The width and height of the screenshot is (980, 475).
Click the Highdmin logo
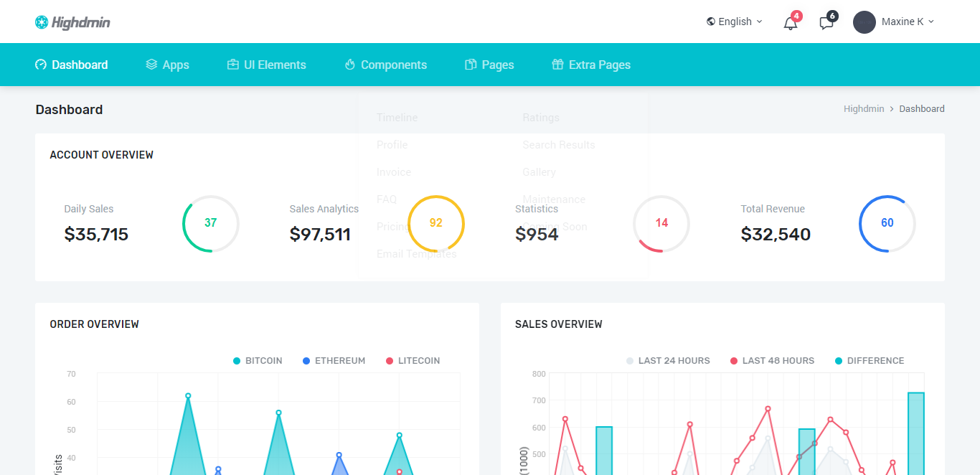tap(72, 22)
